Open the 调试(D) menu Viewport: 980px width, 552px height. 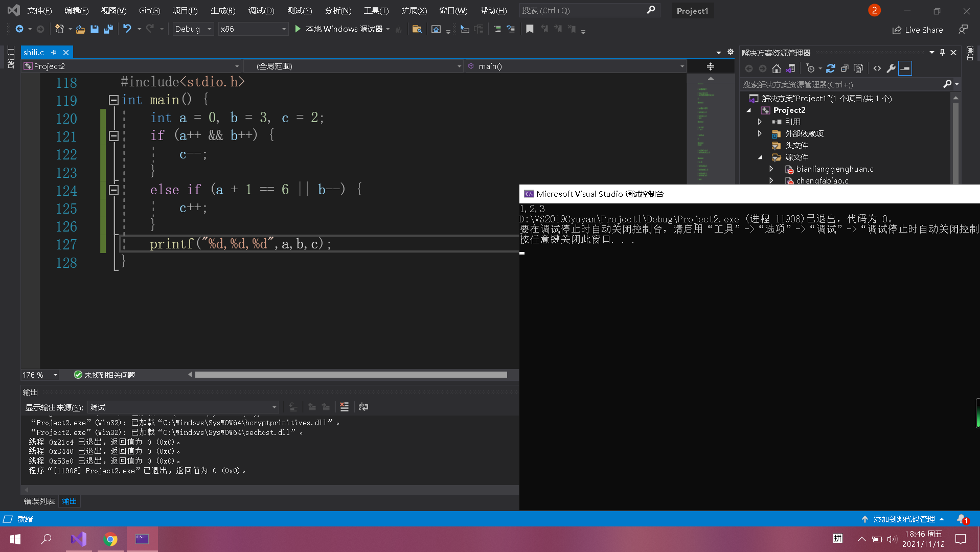click(x=261, y=10)
